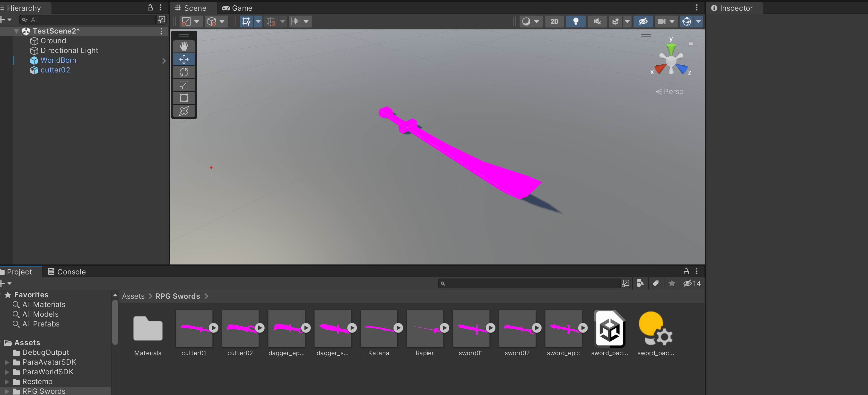Lock the Hierarchy panel

point(150,8)
